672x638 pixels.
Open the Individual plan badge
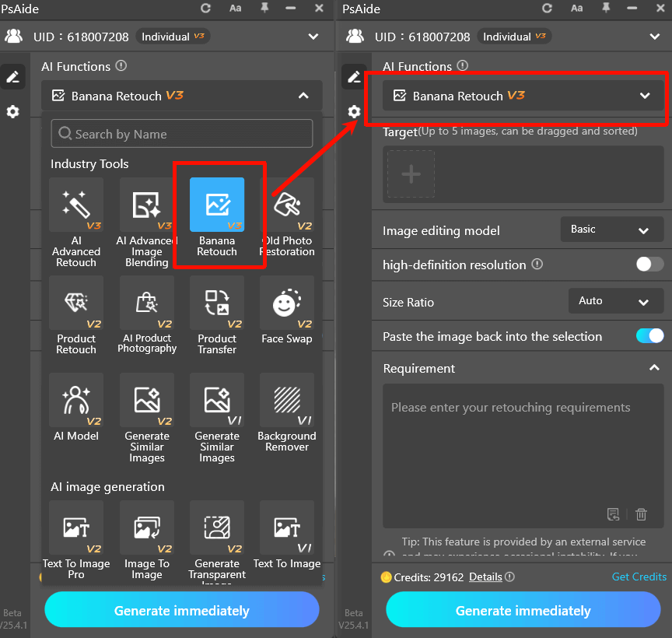(173, 36)
